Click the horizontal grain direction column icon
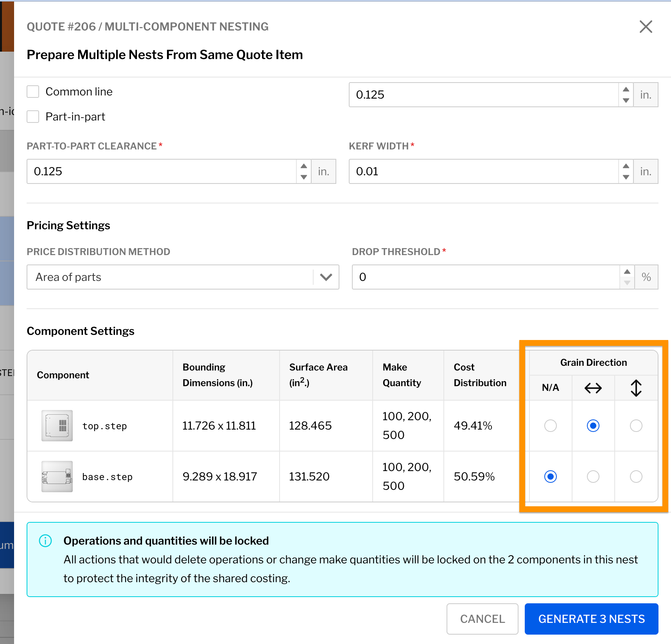 (x=593, y=388)
